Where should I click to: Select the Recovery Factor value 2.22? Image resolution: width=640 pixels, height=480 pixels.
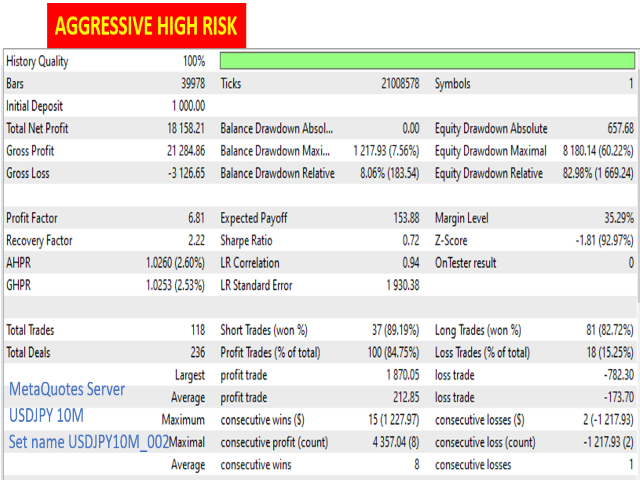(196, 240)
